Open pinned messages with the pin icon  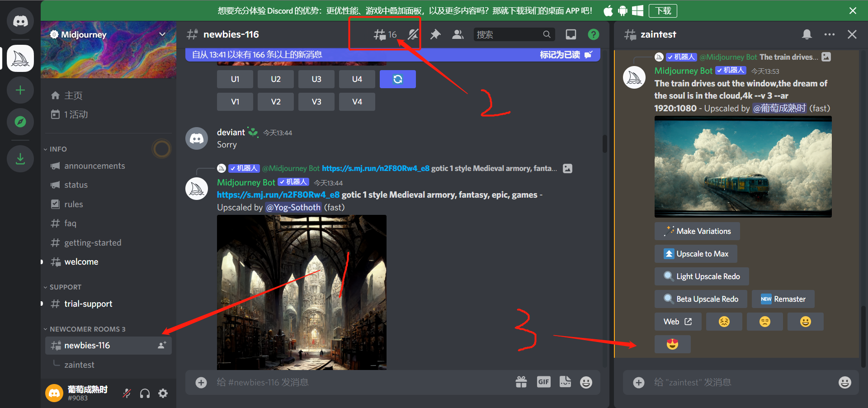point(435,34)
